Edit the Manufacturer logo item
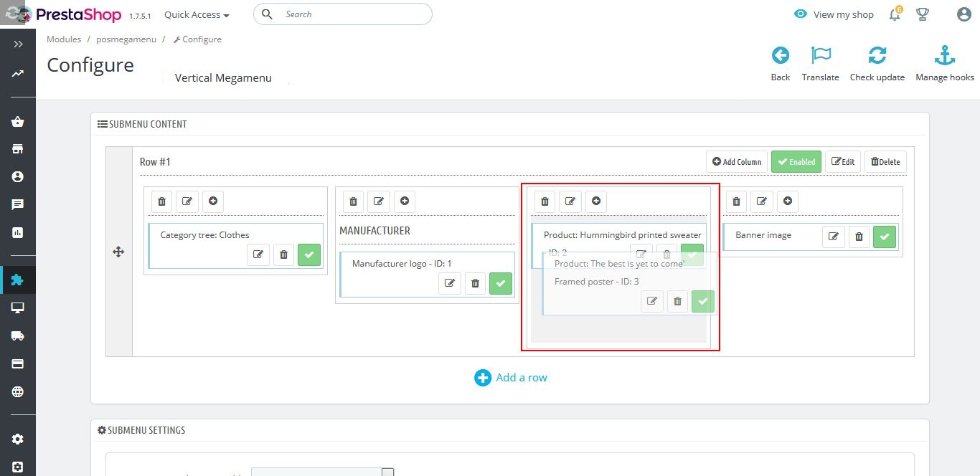980x476 pixels. (x=450, y=283)
